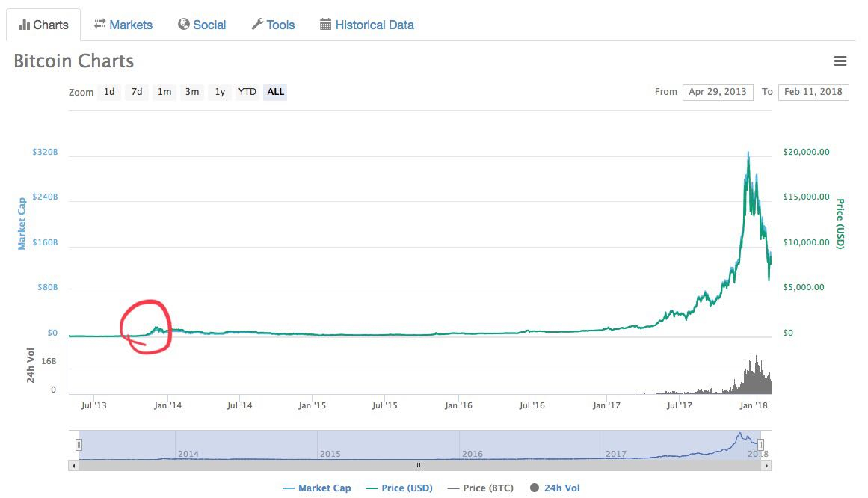Grab the left navigator range handle
Screen dimensions: 868x498
[x=79, y=445]
